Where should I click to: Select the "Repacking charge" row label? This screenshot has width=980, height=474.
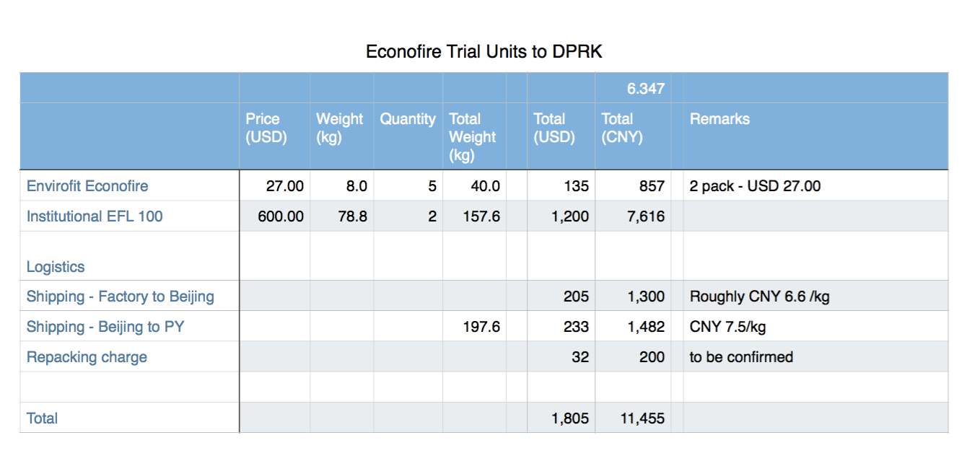87,357
